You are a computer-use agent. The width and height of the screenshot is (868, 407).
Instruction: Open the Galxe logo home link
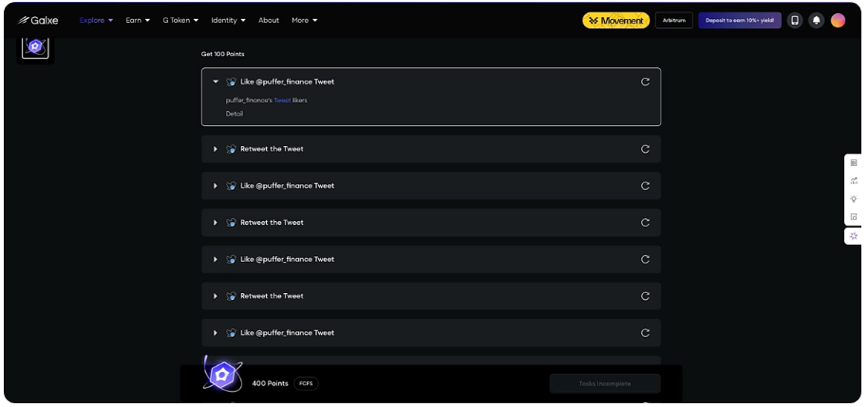click(x=38, y=21)
